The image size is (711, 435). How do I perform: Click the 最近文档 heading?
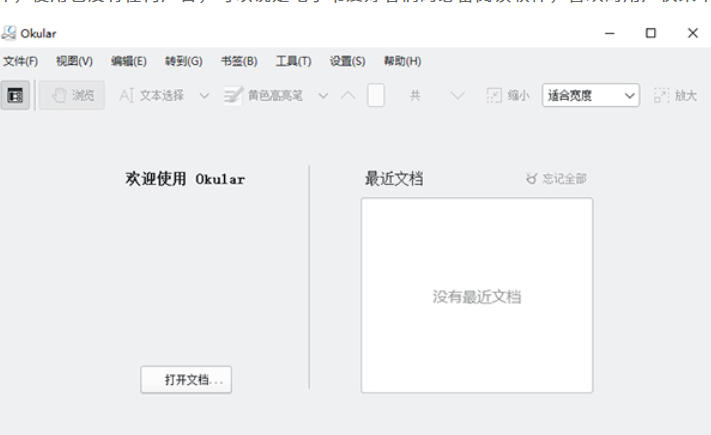pos(394,179)
